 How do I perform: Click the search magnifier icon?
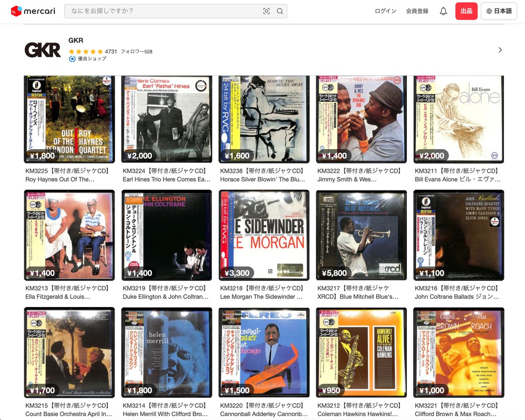pyautogui.click(x=280, y=11)
